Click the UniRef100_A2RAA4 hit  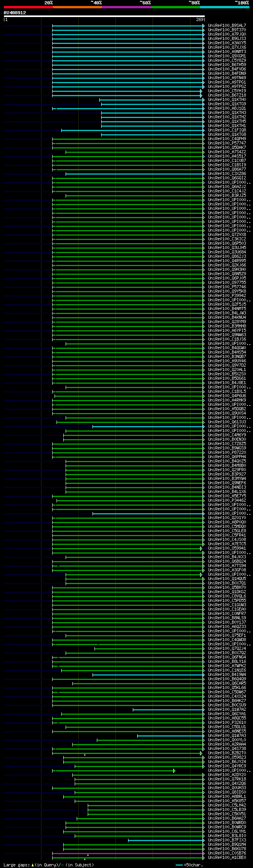click(227, 744)
